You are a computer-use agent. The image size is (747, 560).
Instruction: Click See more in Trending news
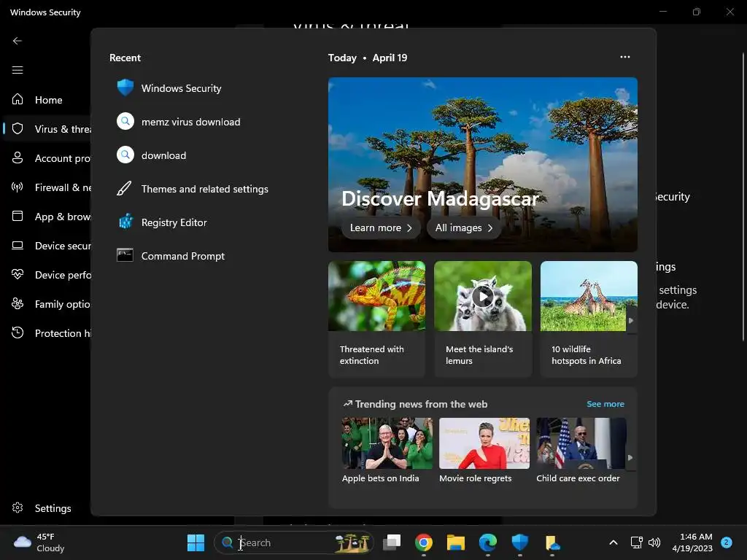pyautogui.click(x=605, y=404)
